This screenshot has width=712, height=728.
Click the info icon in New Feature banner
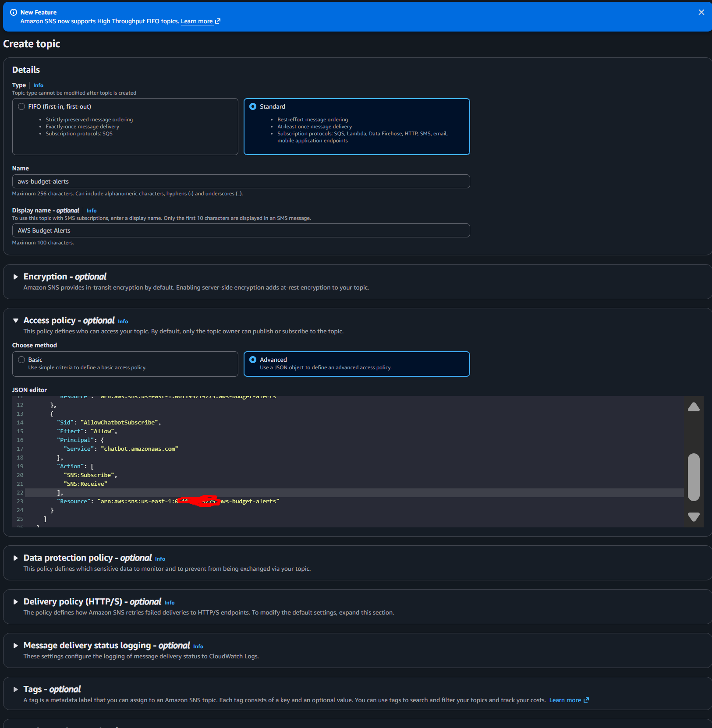click(x=14, y=12)
